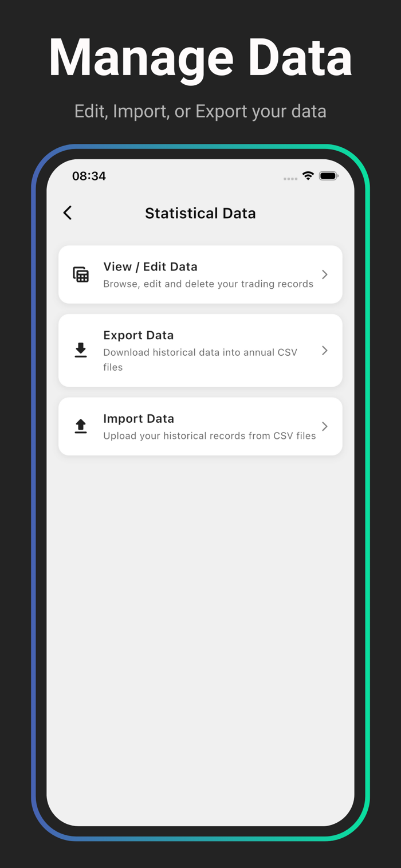The image size is (401, 868).
Task: Tap the battery status icon
Action: point(329,176)
